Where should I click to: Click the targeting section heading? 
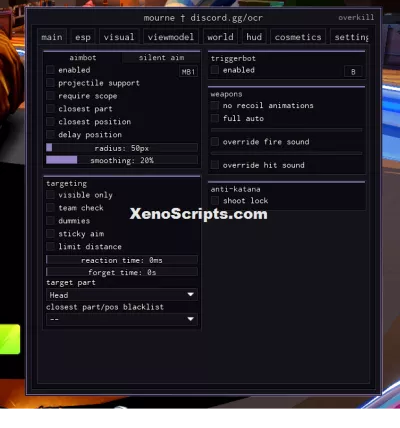tap(67, 184)
